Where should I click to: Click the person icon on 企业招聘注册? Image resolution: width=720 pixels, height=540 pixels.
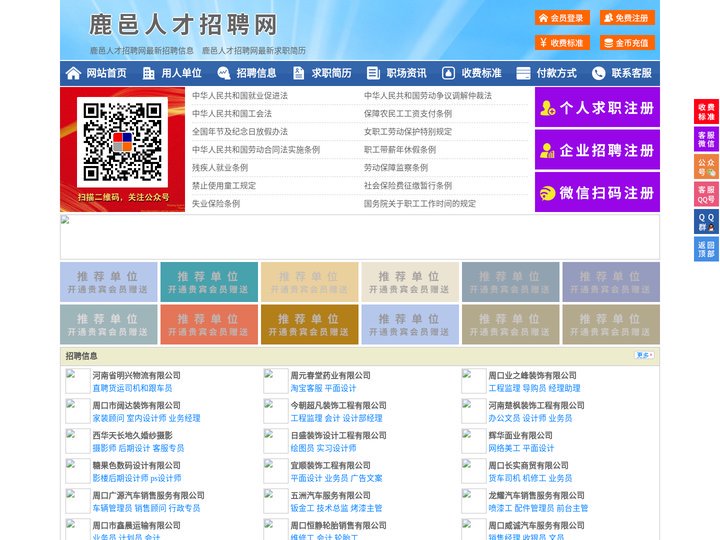click(547, 150)
